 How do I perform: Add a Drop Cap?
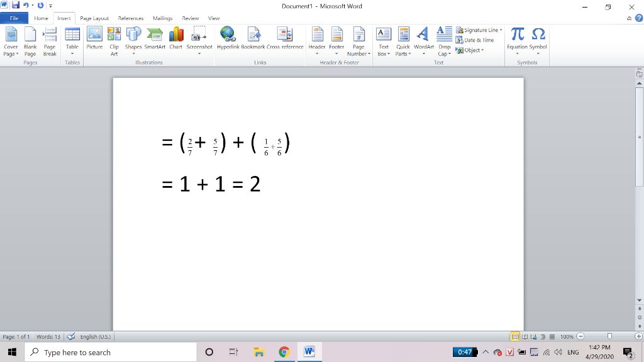(445, 42)
